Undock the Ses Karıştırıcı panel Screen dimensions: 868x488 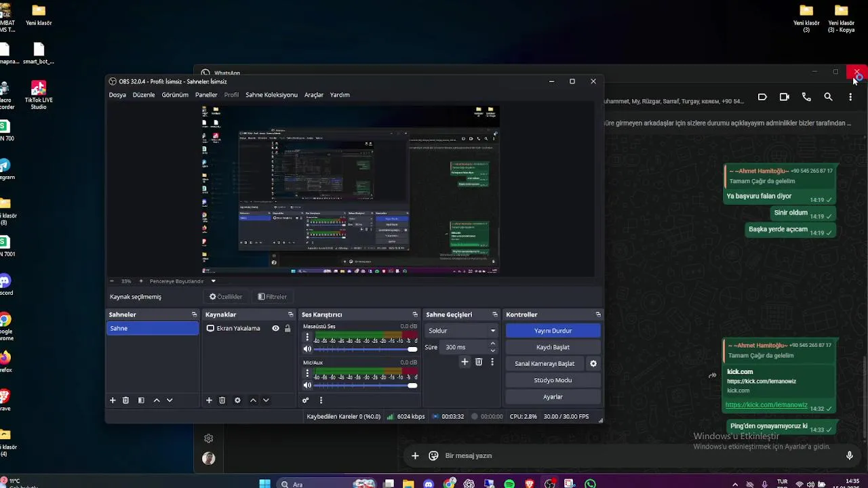pyautogui.click(x=415, y=314)
